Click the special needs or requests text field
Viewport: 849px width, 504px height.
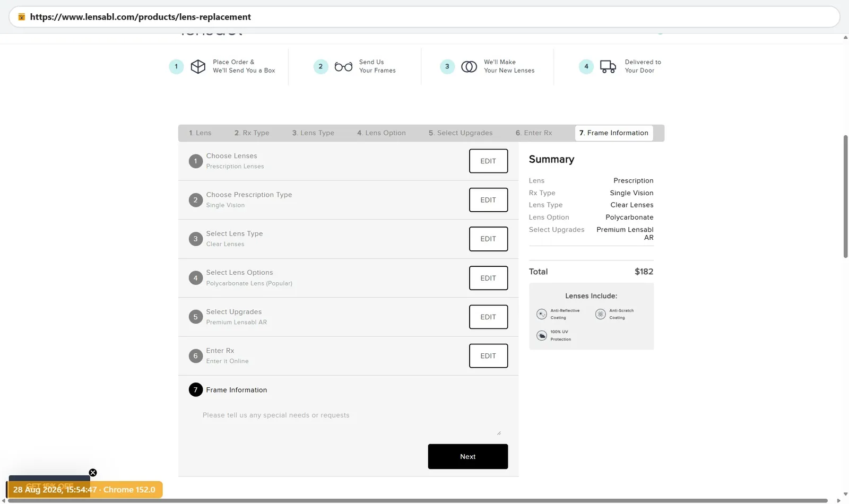[x=349, y=422]
